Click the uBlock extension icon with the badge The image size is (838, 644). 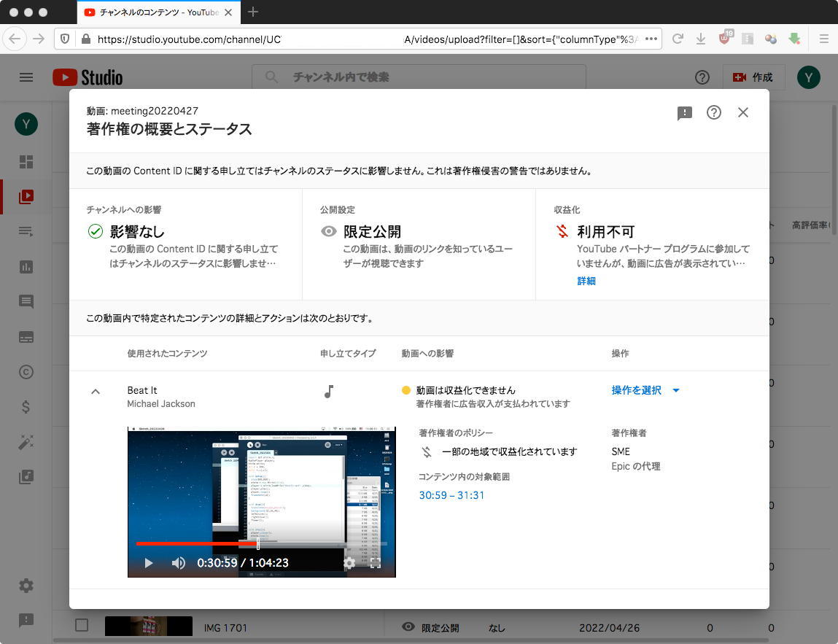(x=725, y=38)
